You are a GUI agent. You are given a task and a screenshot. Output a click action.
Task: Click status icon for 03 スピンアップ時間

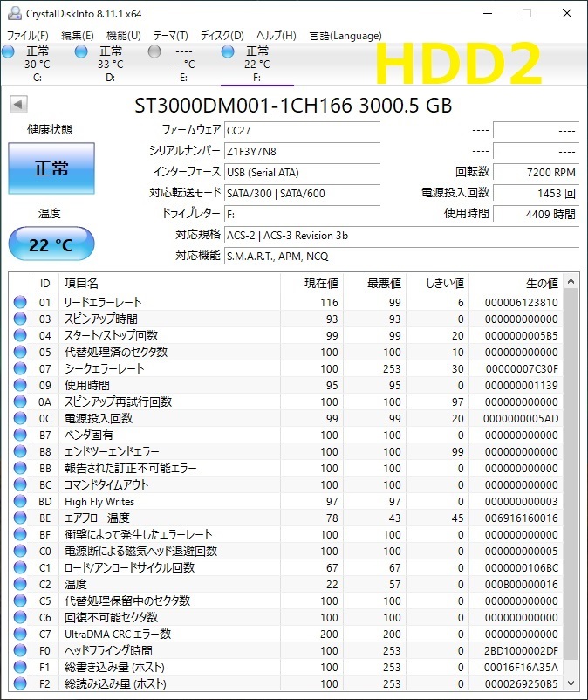click(x=20, y=319)
